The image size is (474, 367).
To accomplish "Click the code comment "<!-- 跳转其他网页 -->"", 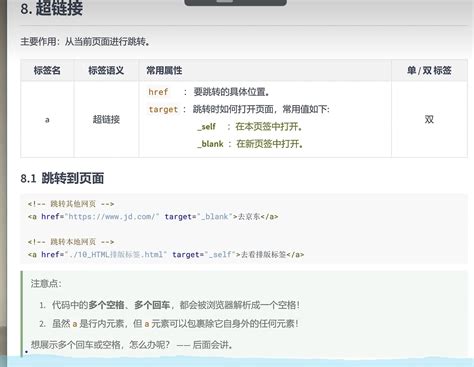I will [71, 204].
